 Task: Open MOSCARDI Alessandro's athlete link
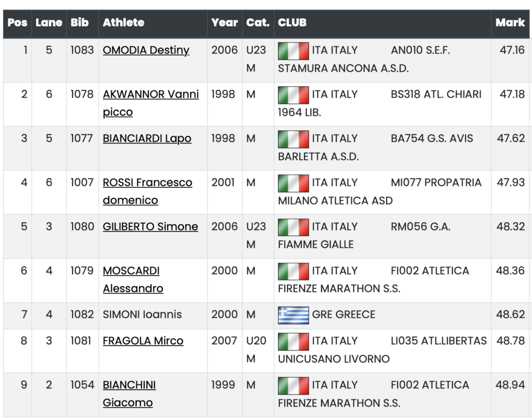(x=131, y=271)
